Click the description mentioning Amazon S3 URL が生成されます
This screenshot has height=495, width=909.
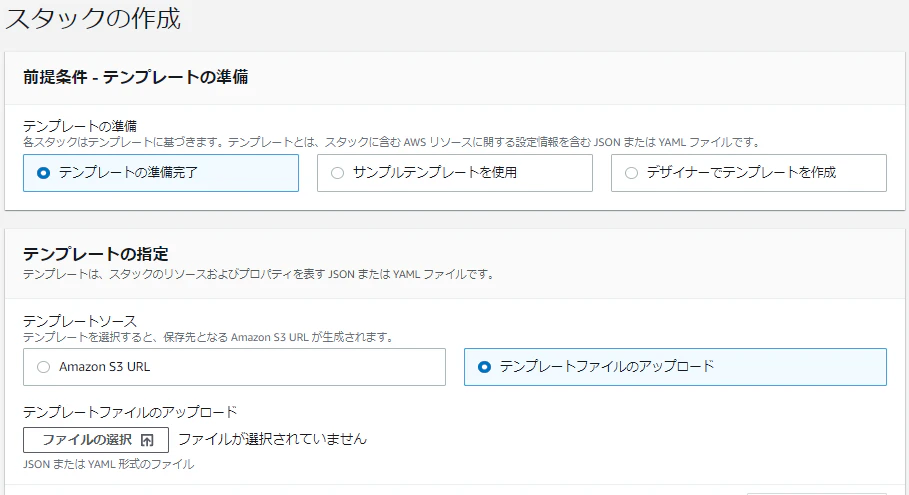[x=209, y=337]
